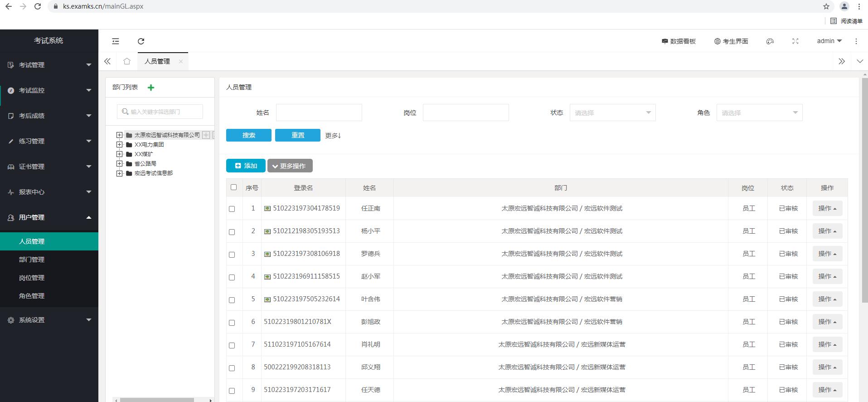Screen dimensions: 868x402
Task: Open the 状态 dropdown filter
Action: click(612, 113)
